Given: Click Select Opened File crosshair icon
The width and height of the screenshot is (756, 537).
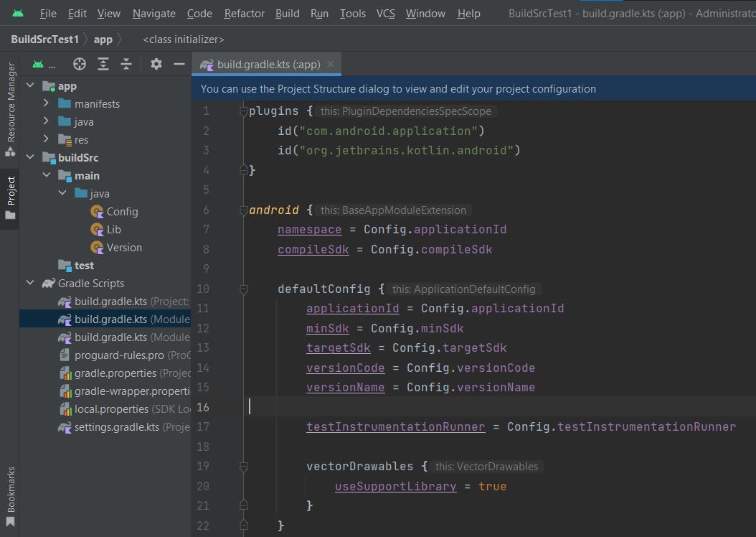Looking at the screenshot, I should pyautogui.click(x=80, y=64).
